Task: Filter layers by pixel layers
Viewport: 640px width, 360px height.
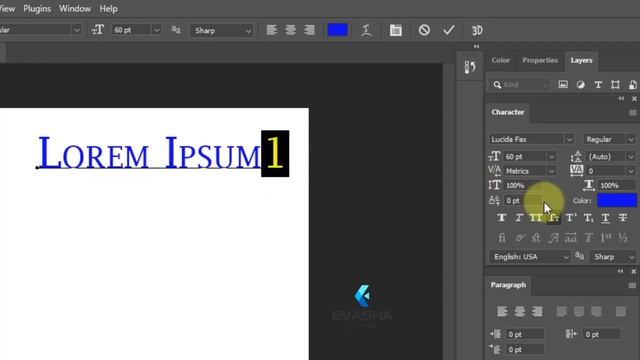Action: tap(563, 84)
